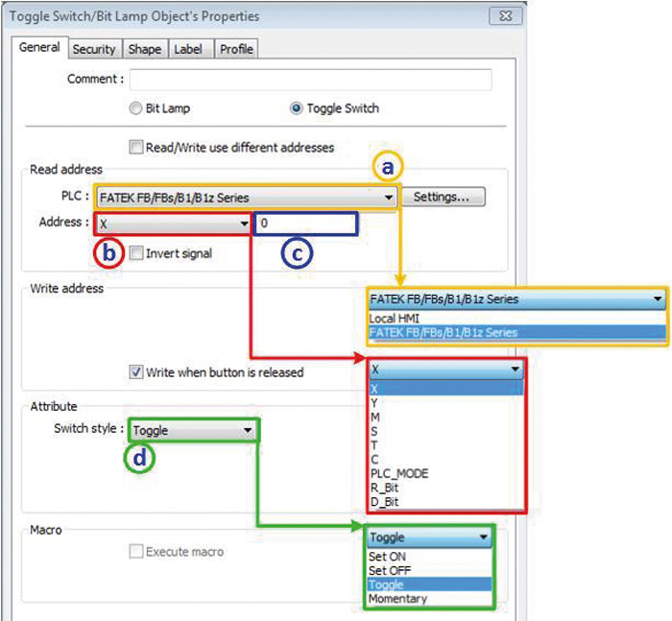Open the Address type X dropdown

coord(173,224)
